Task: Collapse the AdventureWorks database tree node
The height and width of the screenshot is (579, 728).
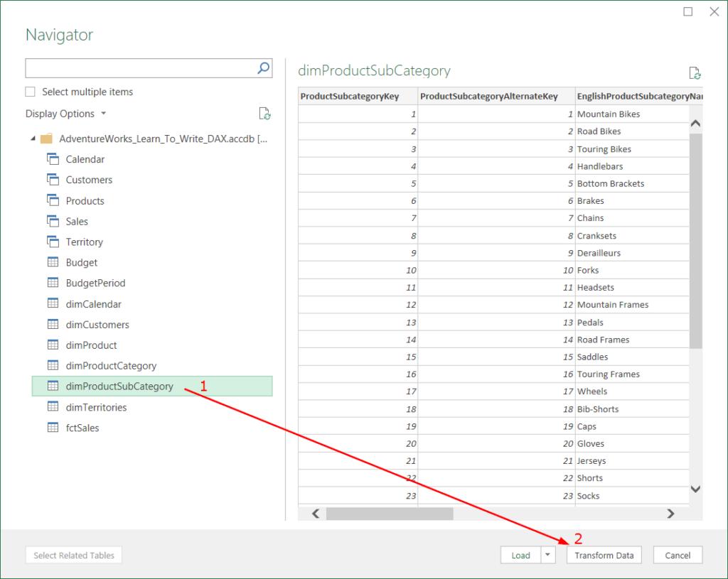Action: pyautogui.click(x=32, y=139)
